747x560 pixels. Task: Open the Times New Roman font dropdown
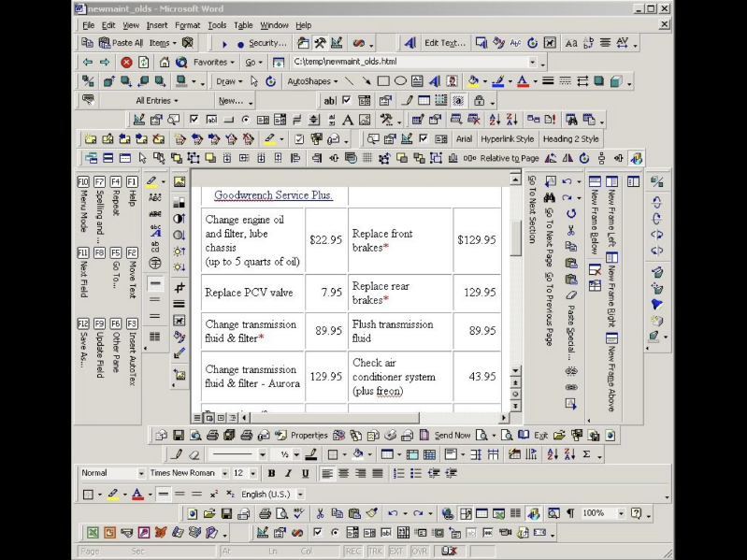[x=224, y=473]
